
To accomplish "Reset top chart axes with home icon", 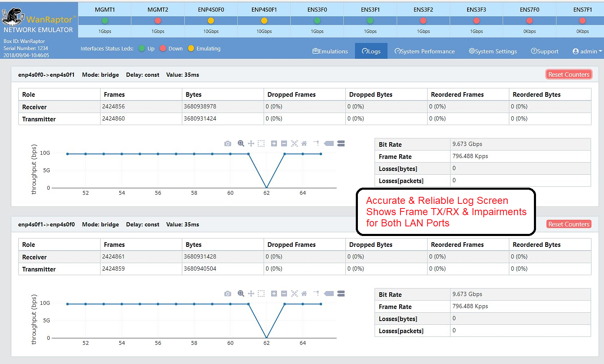I will 304,143.
